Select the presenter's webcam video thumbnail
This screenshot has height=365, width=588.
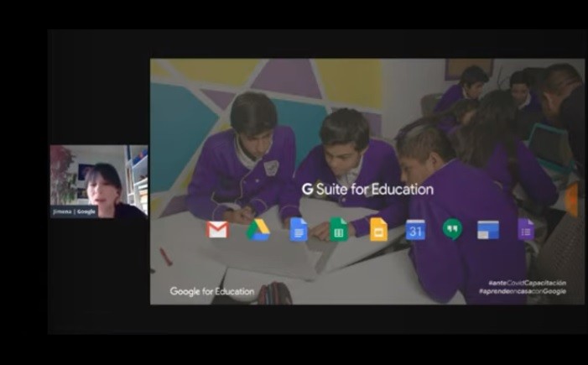tap(98, 180)
